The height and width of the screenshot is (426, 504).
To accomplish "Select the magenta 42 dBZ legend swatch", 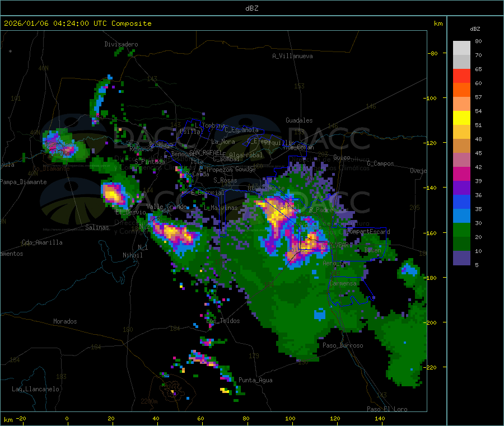I will (x=461, y=174).
